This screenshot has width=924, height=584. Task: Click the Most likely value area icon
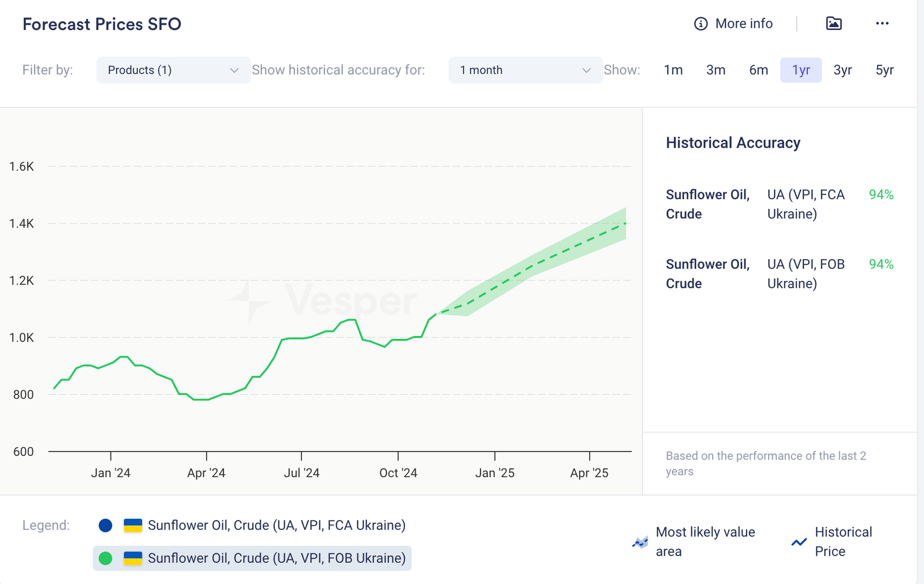point(640,542)
